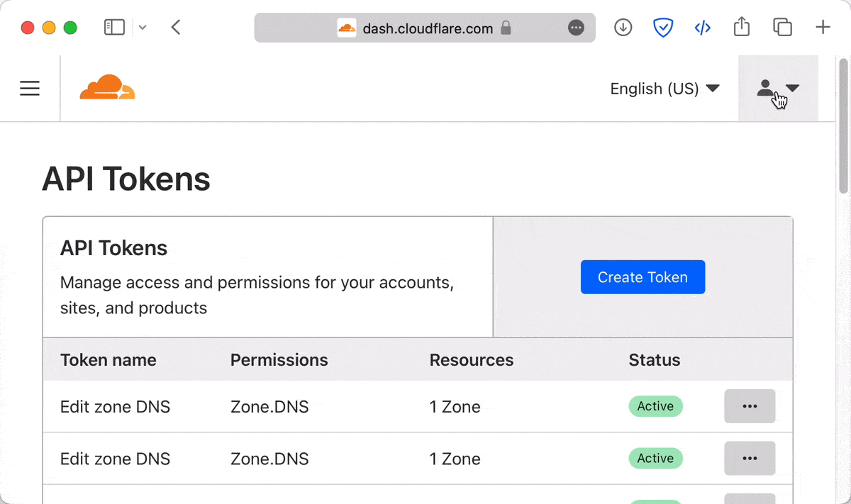The width and height of the screenshot is (851, 504).
Task: Click the API Tokens card heading
Action: 114,248
